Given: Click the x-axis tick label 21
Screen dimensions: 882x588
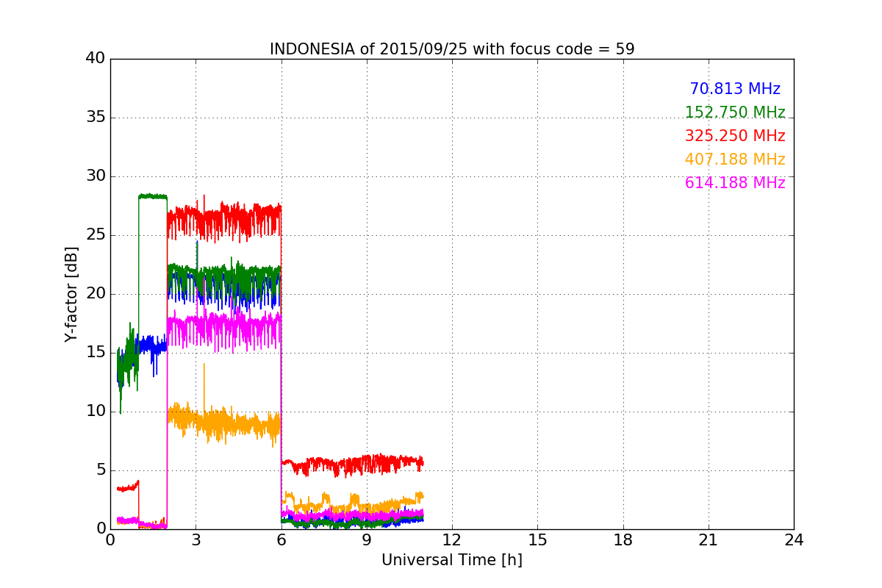Looking at the screenshot, I should pos(709,539).
